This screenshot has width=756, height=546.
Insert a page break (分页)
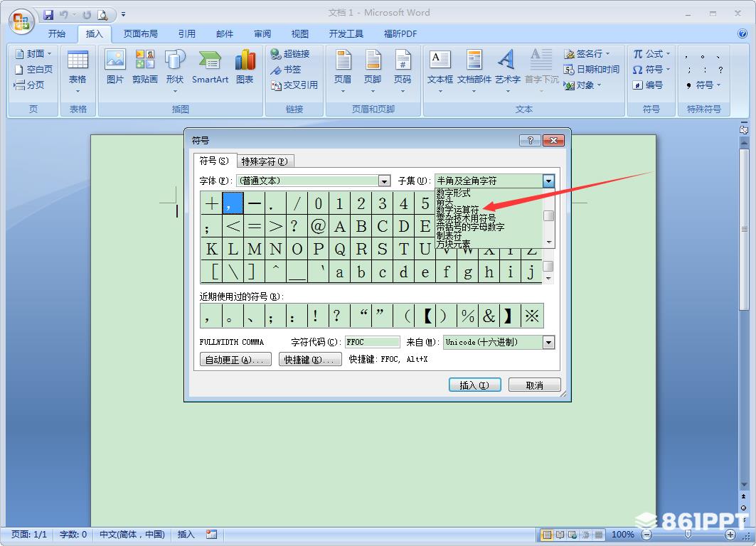coord(29,85)
